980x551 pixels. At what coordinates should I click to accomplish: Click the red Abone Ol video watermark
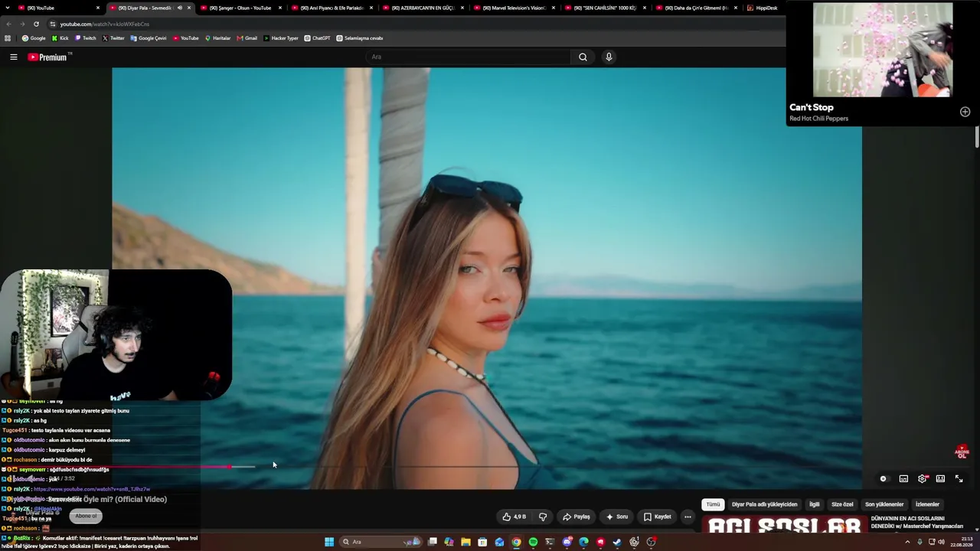pos(962,452)
